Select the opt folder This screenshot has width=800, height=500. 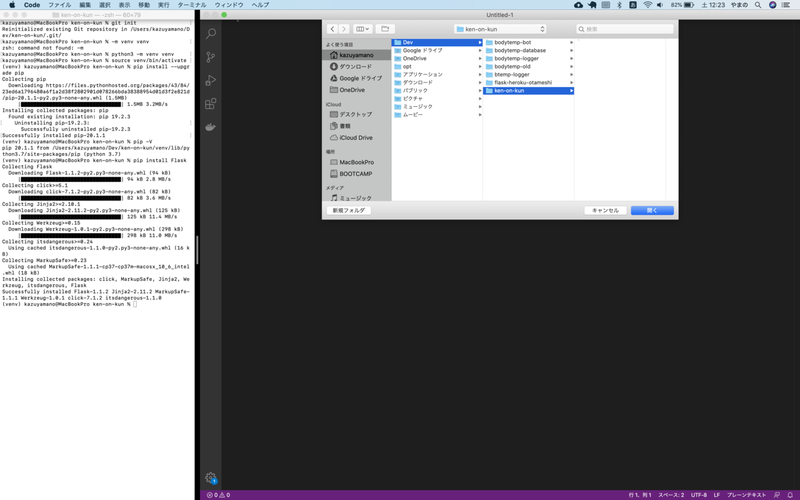point(437,66)
